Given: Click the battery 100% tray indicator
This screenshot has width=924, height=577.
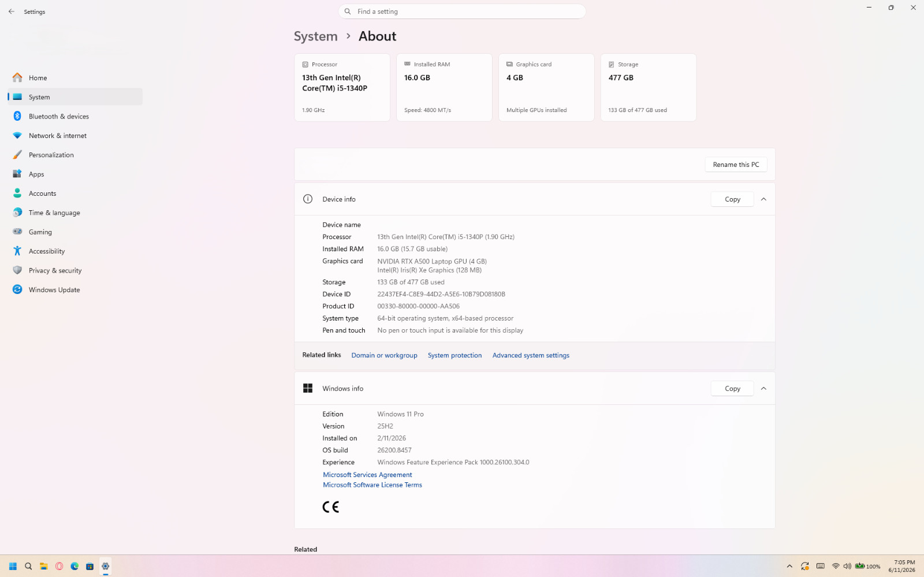Looking at the screenshot, I should 868,567.
